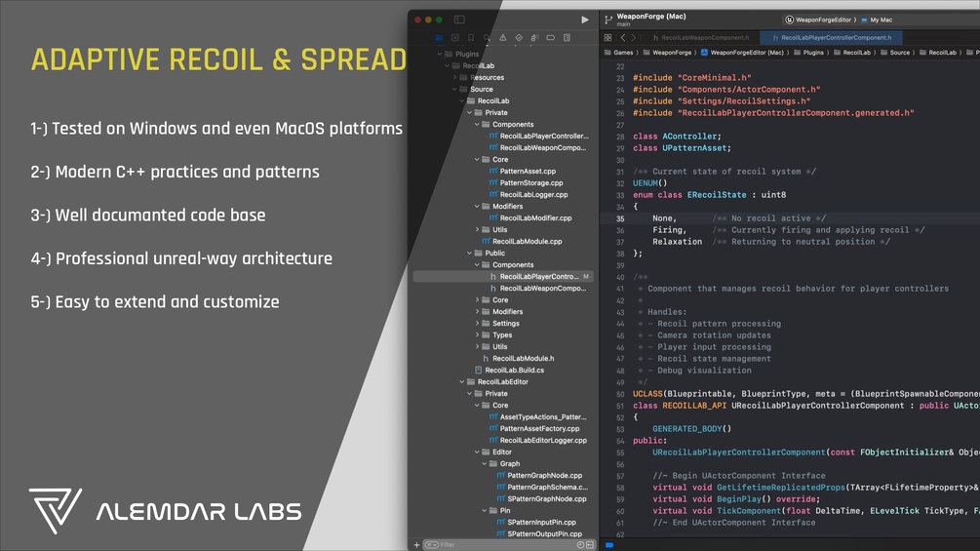Expand the Settings folder chevron
The height and width of the screenshot is (551, 980).
pos(478,324)
